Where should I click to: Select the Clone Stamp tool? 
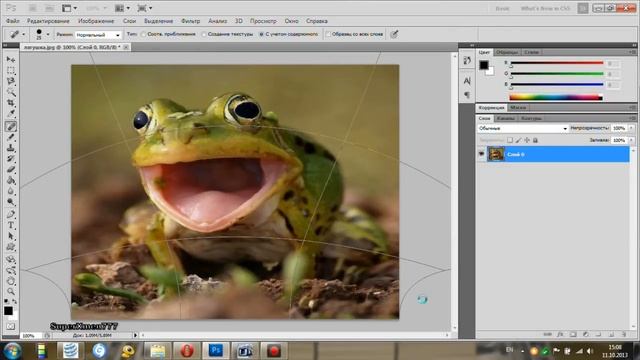click(11, 148)
